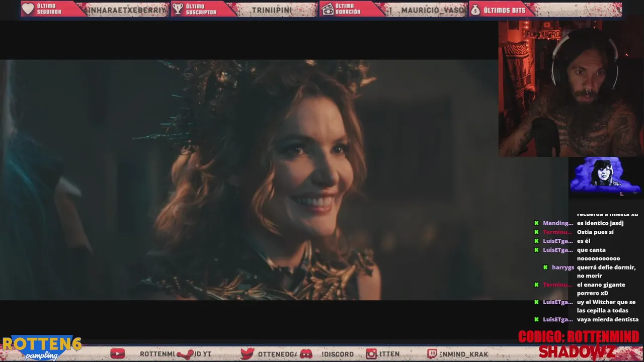Click the Instagram camera icon

(371, 353)
